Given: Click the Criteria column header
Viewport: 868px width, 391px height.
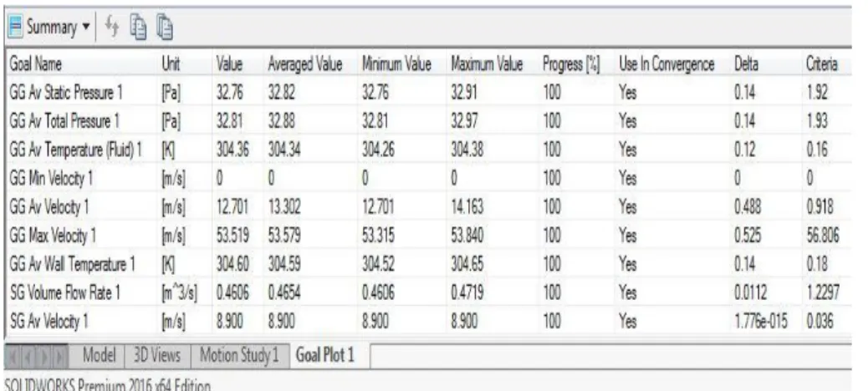Looking at the screenshot, I should click(821, 66).
